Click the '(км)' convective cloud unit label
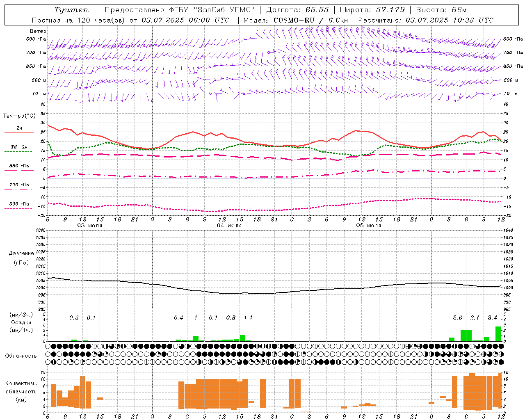This screenshot has width=525, height=420. pos(21,399)
